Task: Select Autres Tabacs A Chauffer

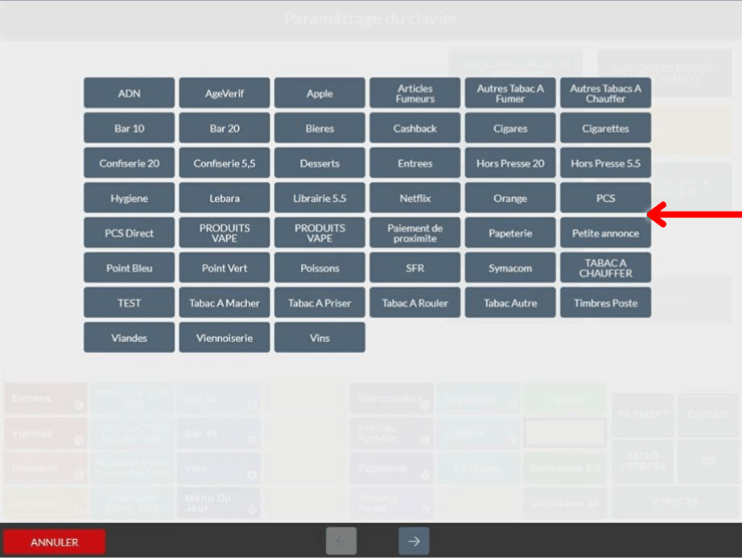Action: coord(606,93)
